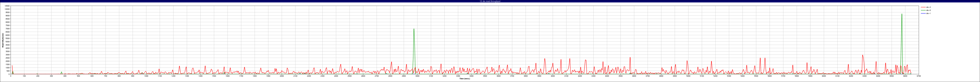The height and width of the screenshot is (82, 980).
Task: Click the 100 x-axis tick label
Action: pyautogui.click(x=24, y=76)
